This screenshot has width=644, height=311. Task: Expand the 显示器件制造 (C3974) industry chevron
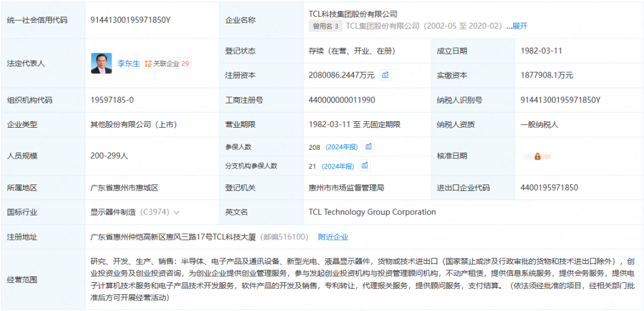pyautogui.click(x=176, y=213)
